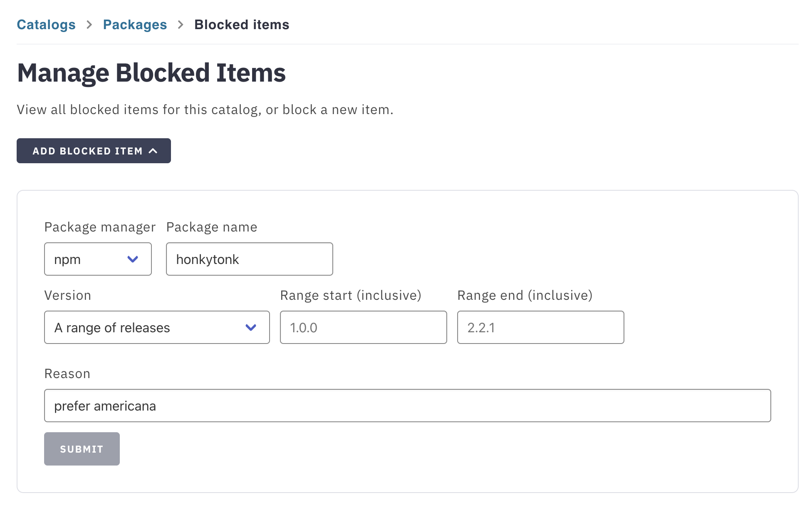Navigate to Catalogs via breadcrumb
Image resolution: width=812 pixels, height=508 pixels.
[46, 25]
